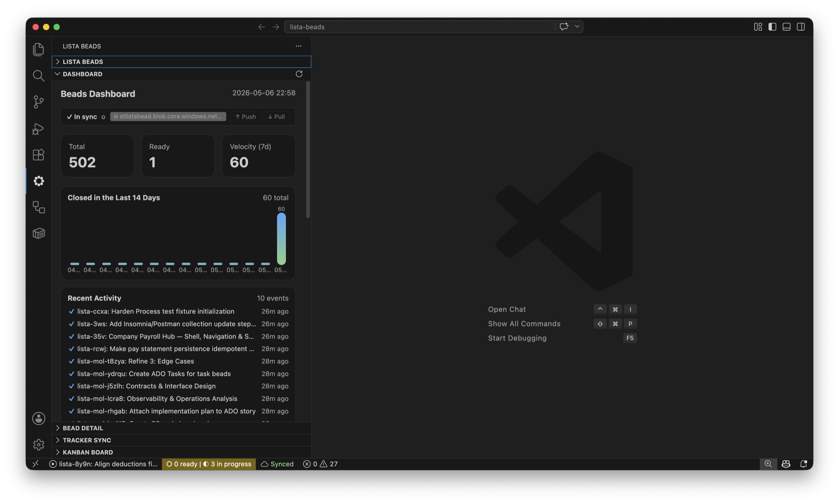Open the Accounts icon in activity bar
This screenshot has width=839, height=504.
pos(38,418)
